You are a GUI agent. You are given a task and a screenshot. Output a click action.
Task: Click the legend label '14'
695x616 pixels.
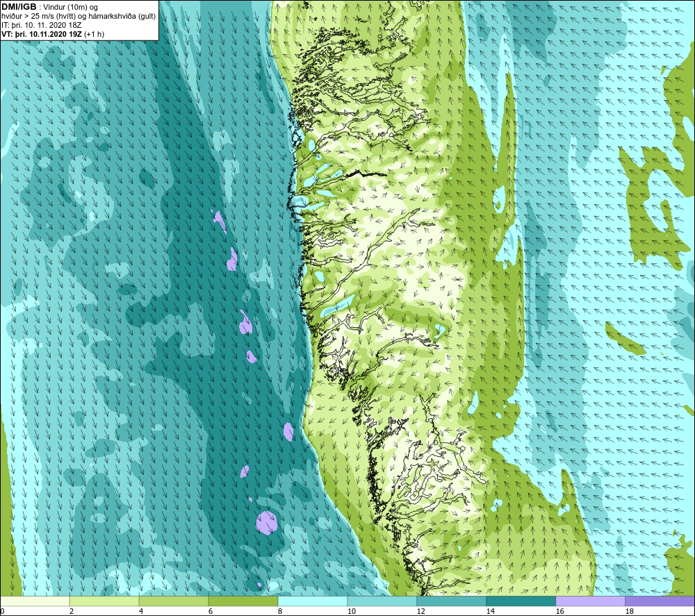(491, 611)
